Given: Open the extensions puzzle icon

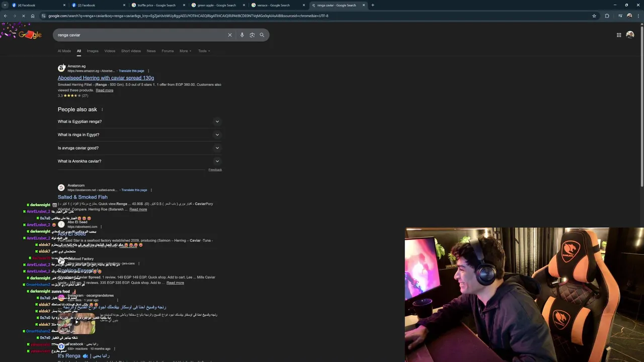Looking at the screenshot, I should point(607,16).
